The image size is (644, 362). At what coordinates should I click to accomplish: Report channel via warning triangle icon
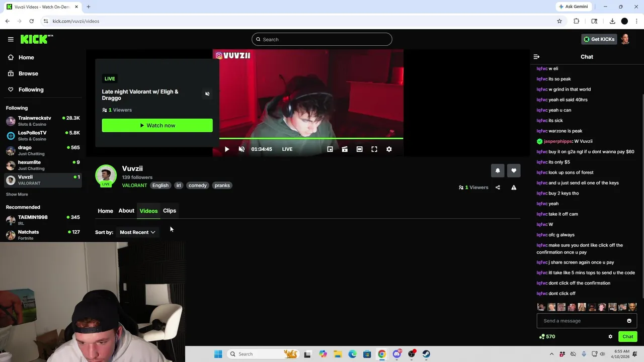[514, 188]
